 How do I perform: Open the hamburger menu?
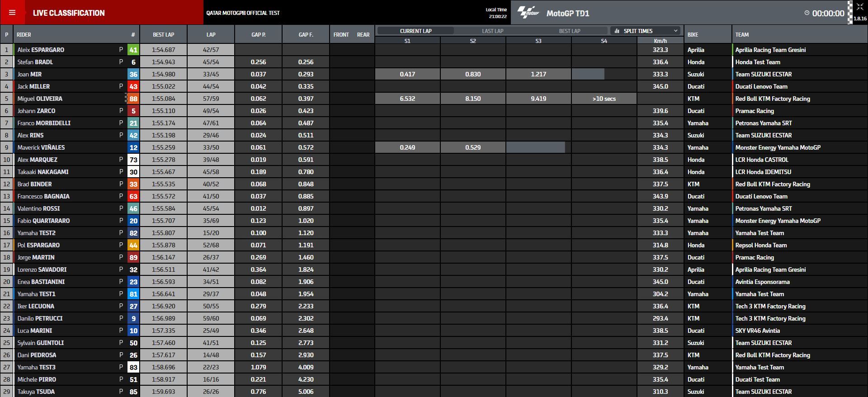12,13
